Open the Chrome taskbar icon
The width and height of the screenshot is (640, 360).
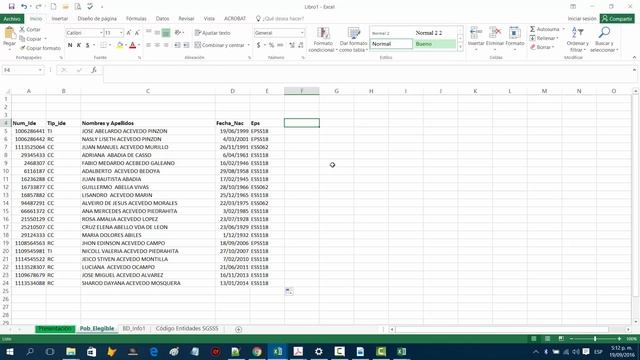(257, 351)
